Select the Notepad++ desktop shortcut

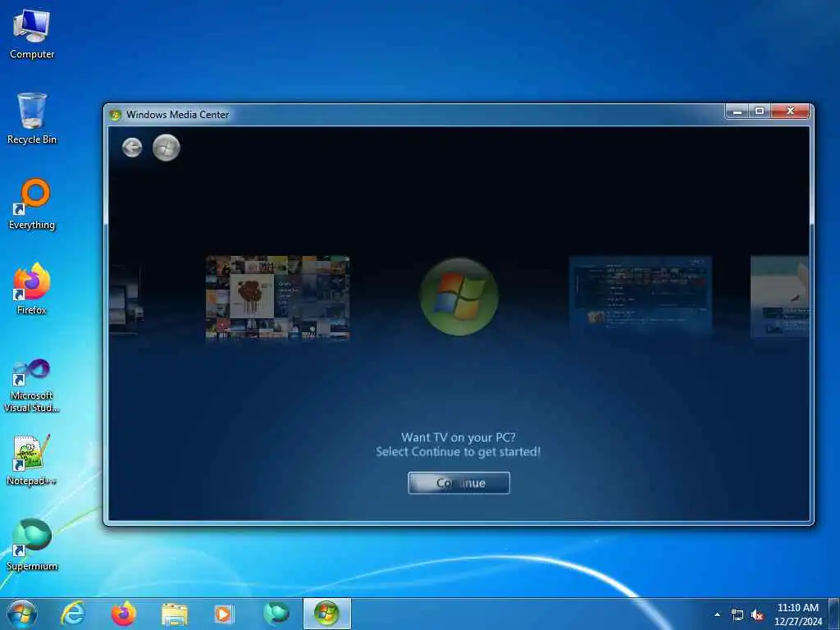tap(32, 460)
